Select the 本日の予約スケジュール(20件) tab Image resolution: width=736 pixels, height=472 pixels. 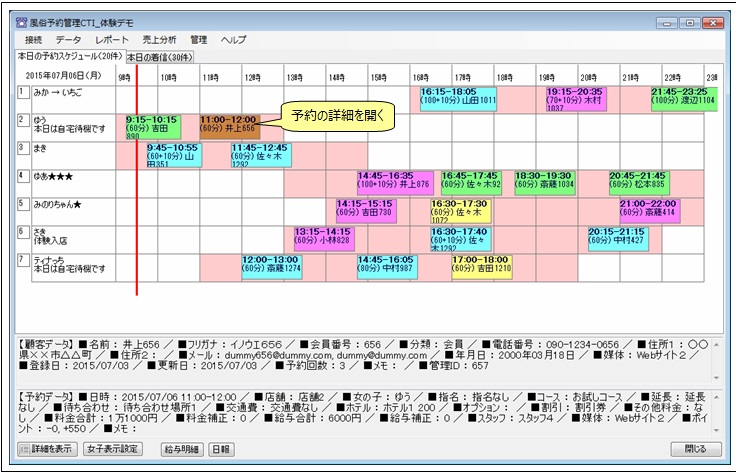69,56
